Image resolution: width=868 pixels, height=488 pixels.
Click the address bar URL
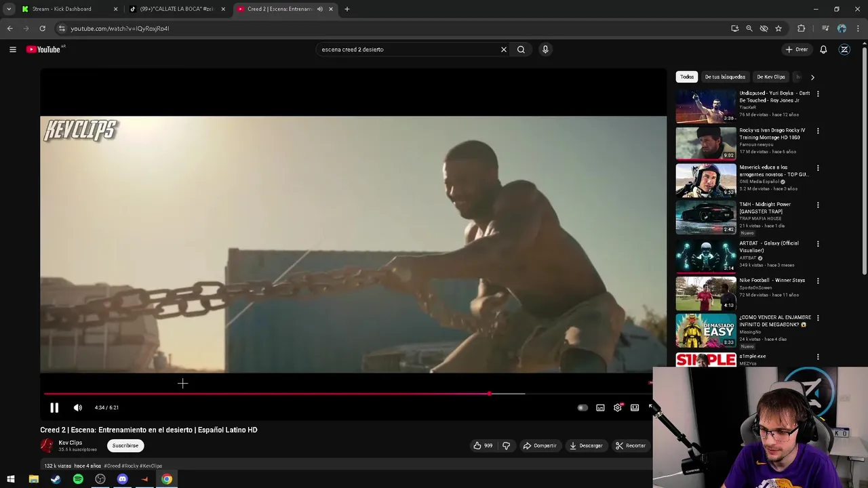(120, 28)
